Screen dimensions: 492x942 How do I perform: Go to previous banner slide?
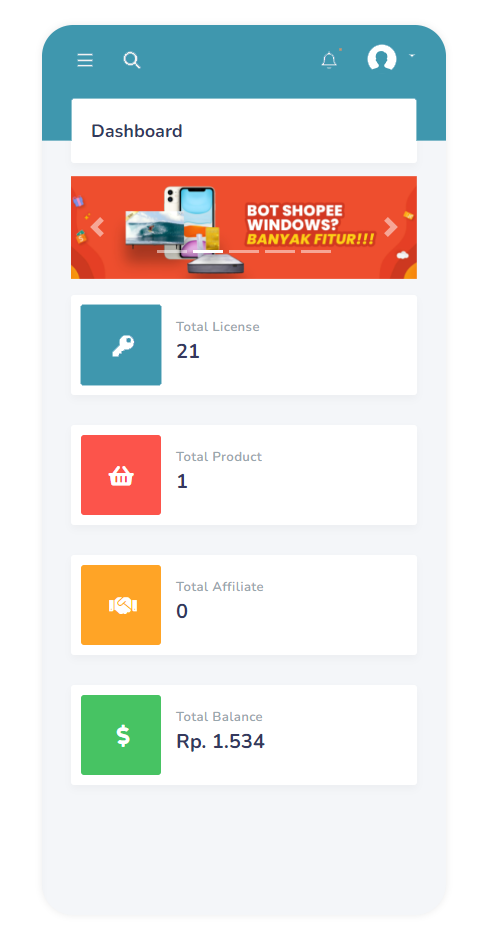[x=97, y=227]
